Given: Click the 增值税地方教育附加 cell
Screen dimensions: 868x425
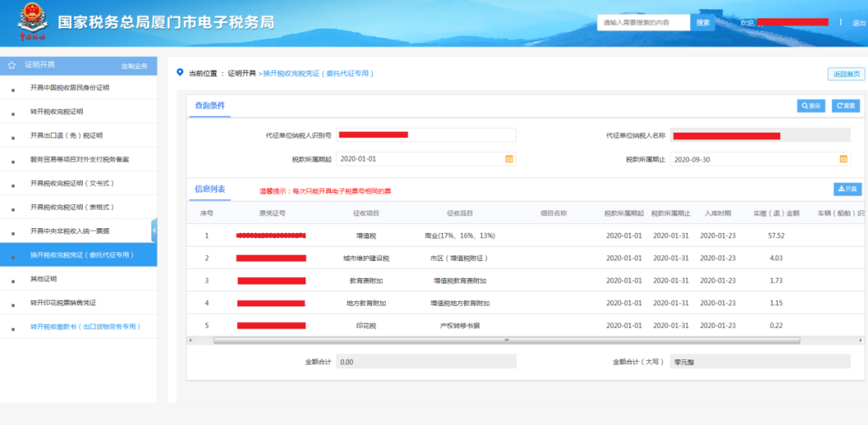Looking at the screenshot, I should (x=460, y=303).
